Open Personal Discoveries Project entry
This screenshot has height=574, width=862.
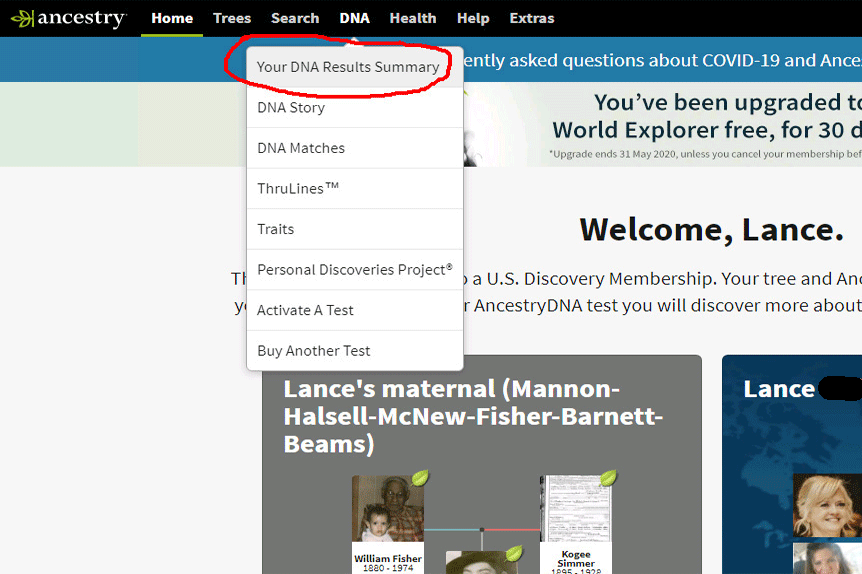(355, 270)
